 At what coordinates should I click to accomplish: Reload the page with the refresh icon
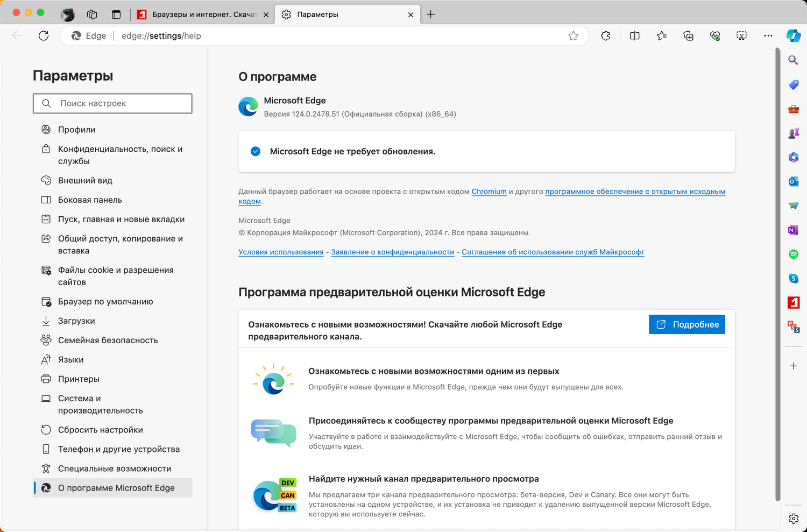[x=44, y=36]
